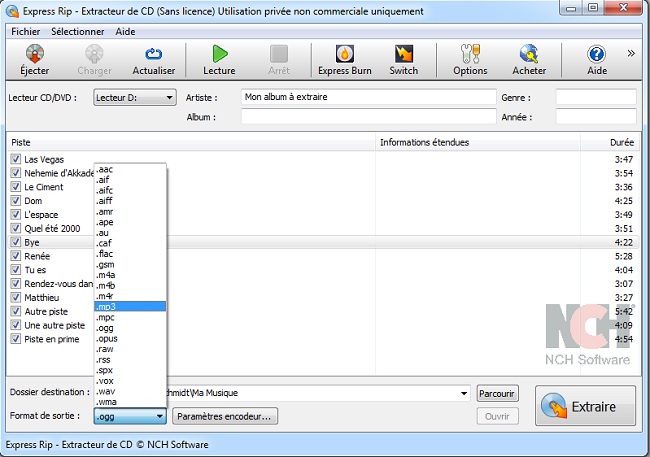Launch Express Burn from the toolbar
This screenshot has height=457, width=650.
(344, 60)
